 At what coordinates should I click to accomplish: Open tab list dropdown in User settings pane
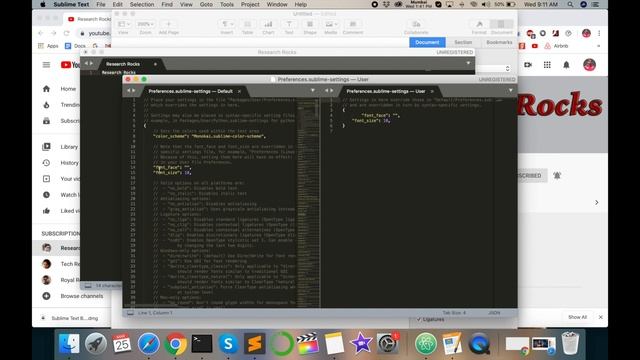click(x=510, y=91)
